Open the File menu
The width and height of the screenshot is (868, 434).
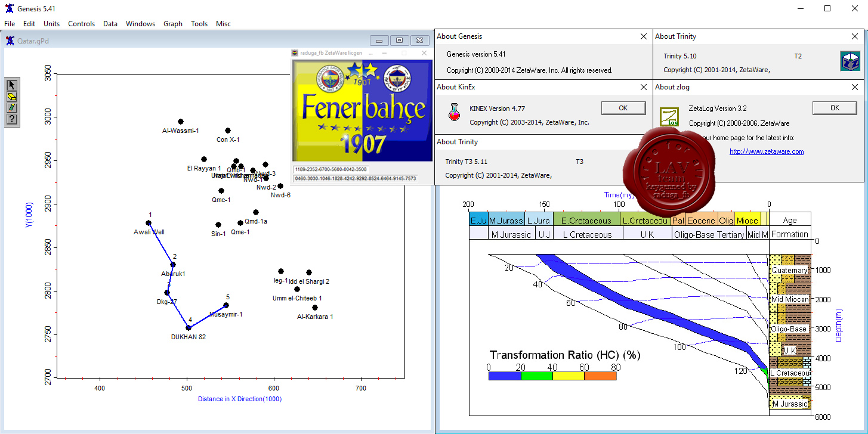point(10,24)
